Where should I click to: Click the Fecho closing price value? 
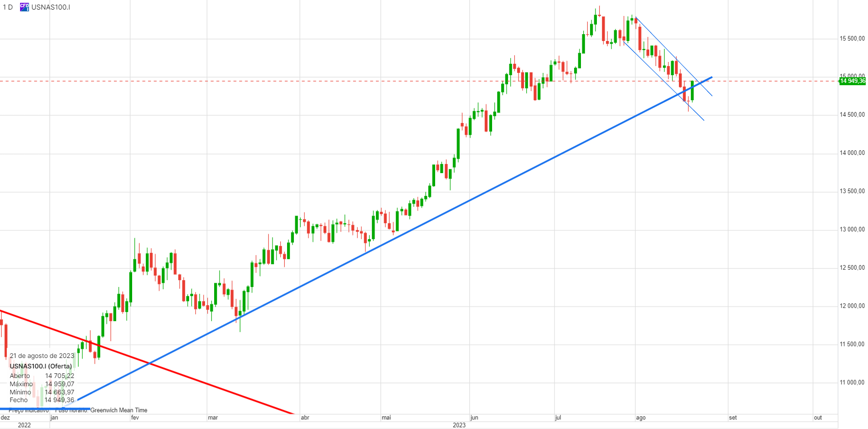[x=59, y=400]
